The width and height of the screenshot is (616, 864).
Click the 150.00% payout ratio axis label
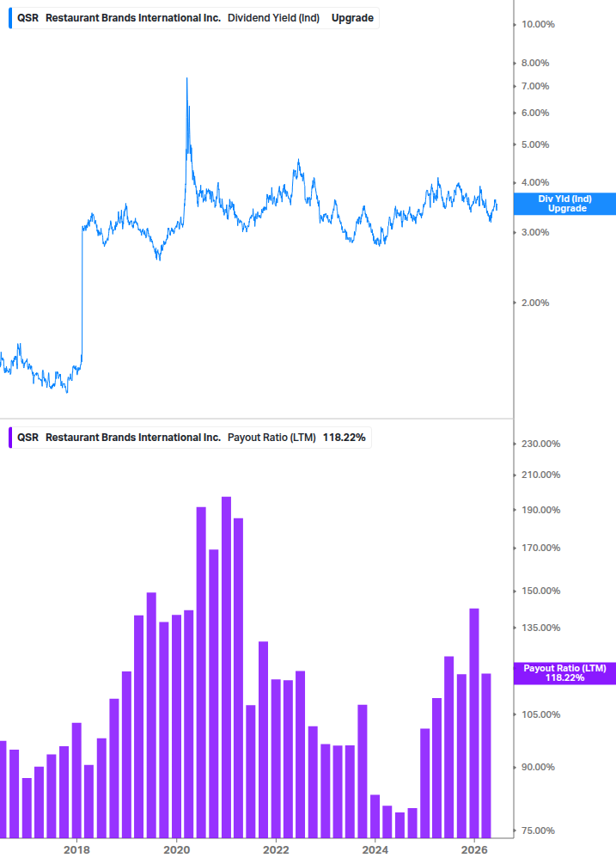[x=540, y=591]
